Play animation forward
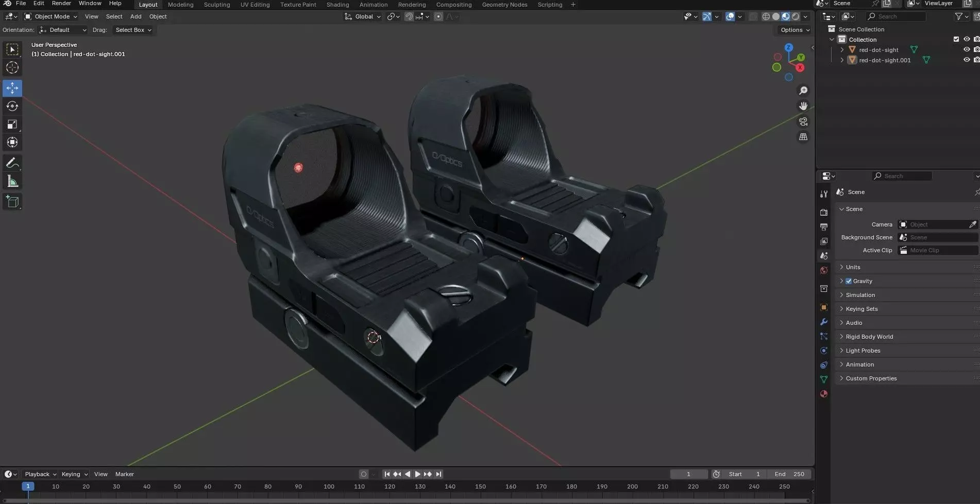This screenshot has width=980, height=504. tap(418, 474)
